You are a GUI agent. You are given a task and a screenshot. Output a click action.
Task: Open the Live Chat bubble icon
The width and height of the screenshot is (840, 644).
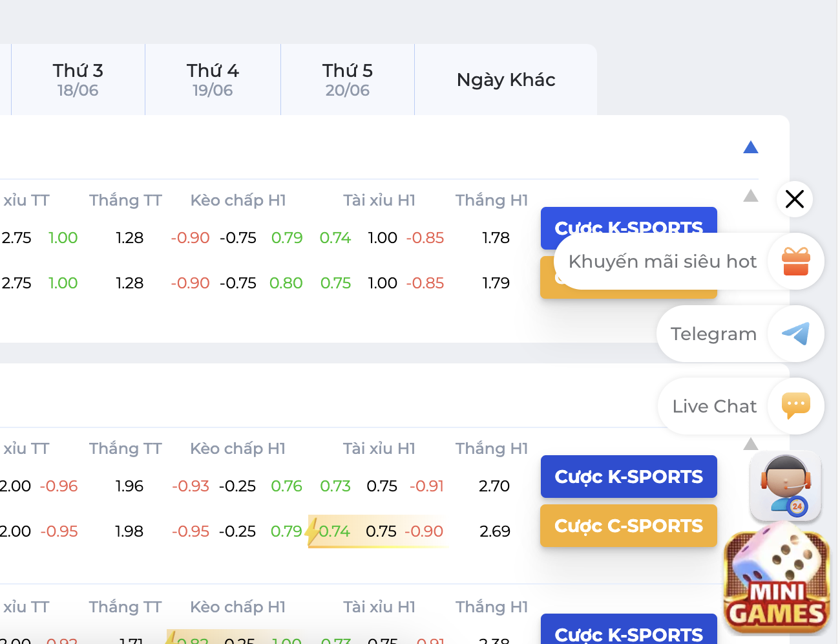point(795,406)
